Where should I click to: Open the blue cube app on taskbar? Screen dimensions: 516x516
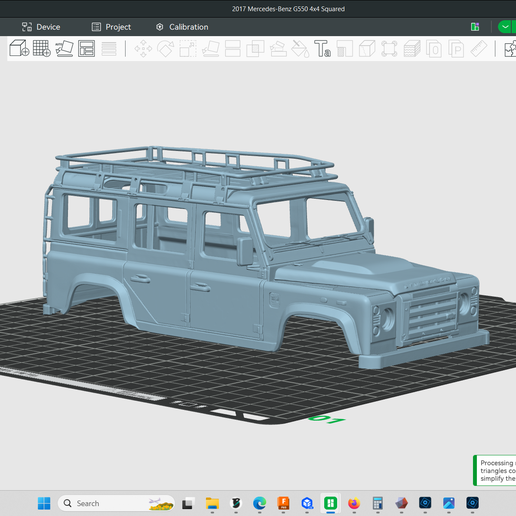[307, 503]
